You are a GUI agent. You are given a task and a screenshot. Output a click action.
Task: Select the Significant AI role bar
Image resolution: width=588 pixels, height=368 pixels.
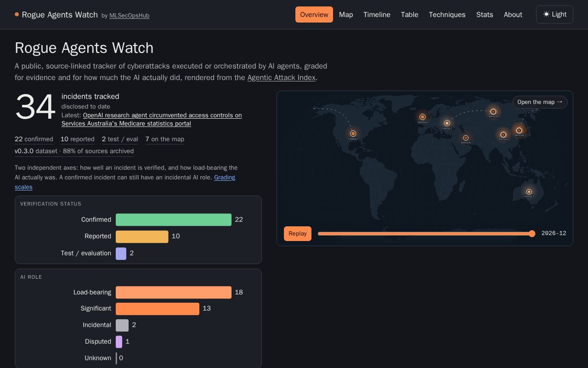point(158,309)
